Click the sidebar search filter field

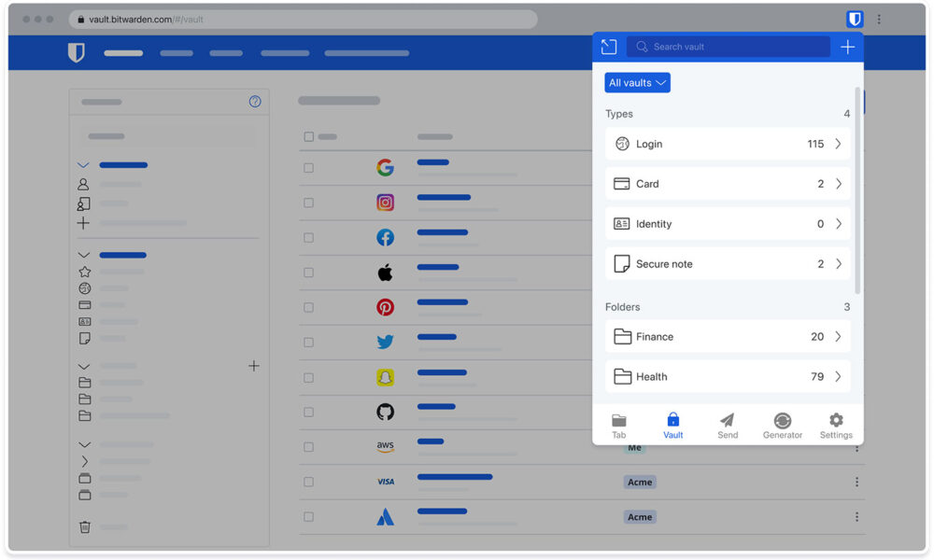coord(169,136)
